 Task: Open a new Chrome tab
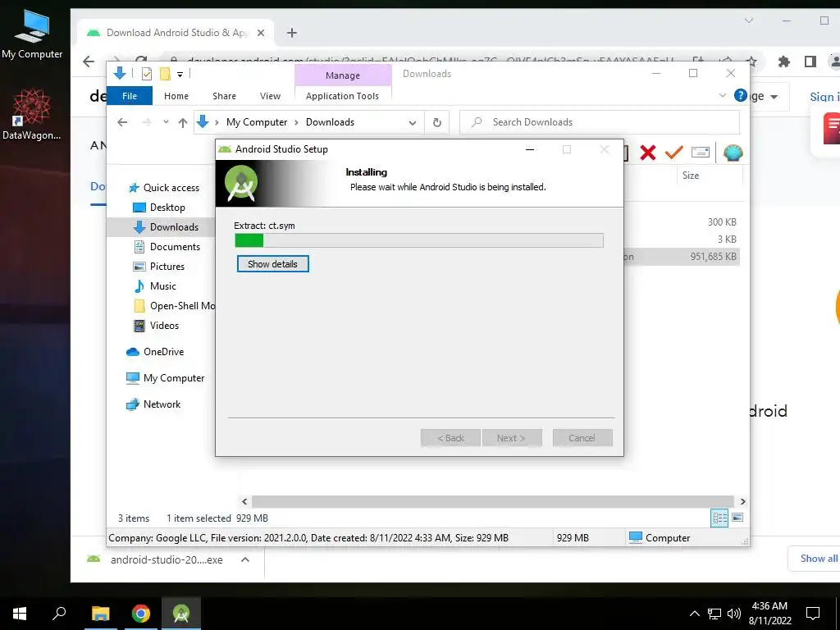click(x=291, y=33)
